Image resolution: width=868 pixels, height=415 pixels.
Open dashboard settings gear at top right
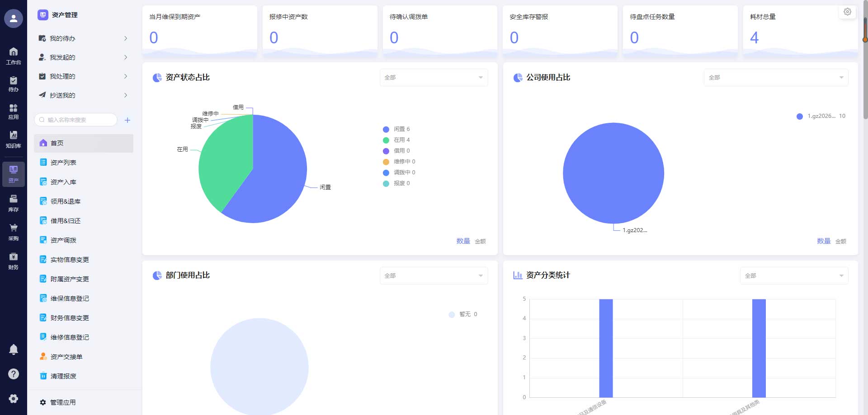point(847,12)
